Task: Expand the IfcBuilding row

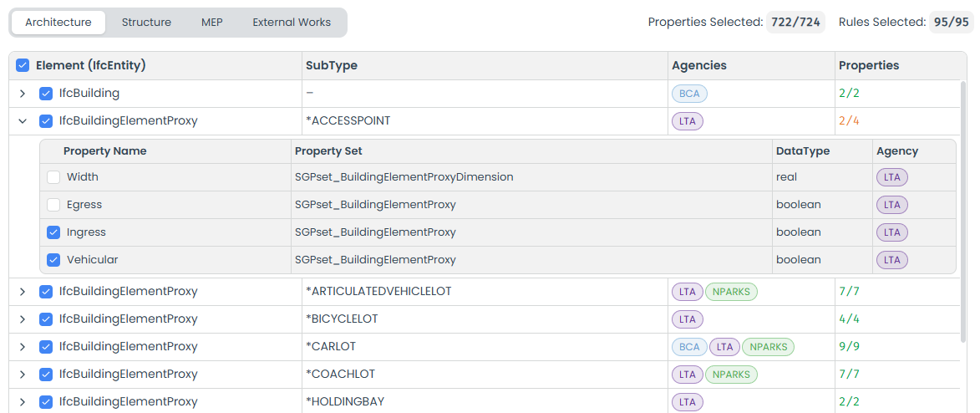Action: click(23, 94)
